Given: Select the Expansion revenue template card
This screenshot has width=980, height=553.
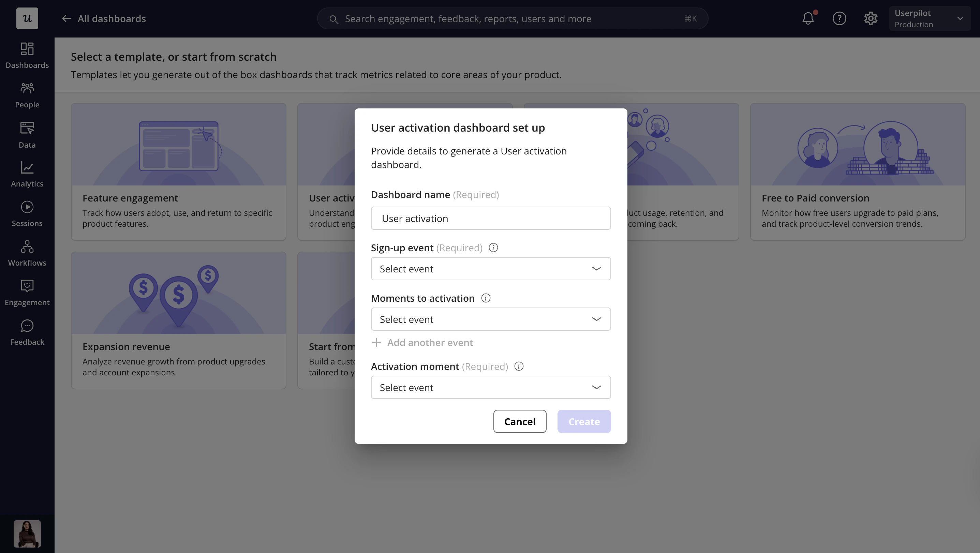Looking at the screenshot, I should click(x=178, y=320).
